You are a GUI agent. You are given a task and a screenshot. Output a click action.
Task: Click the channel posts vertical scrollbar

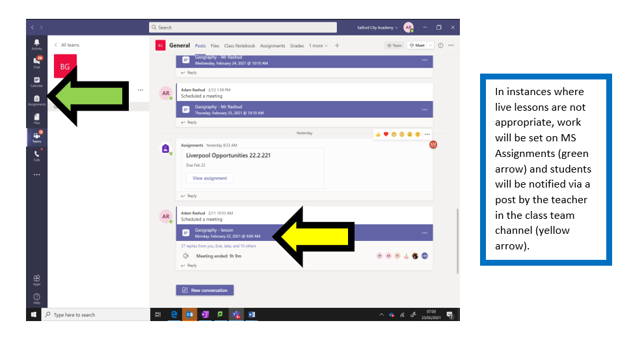457,241
